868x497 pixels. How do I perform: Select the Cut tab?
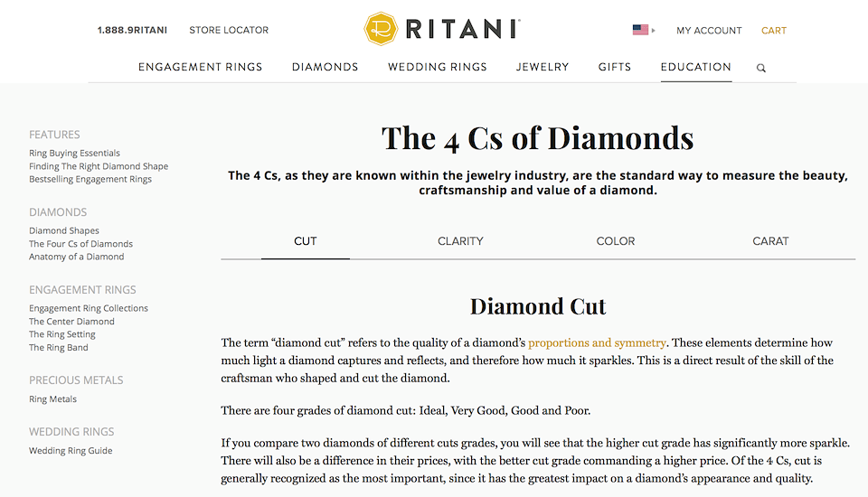(306, 241)
